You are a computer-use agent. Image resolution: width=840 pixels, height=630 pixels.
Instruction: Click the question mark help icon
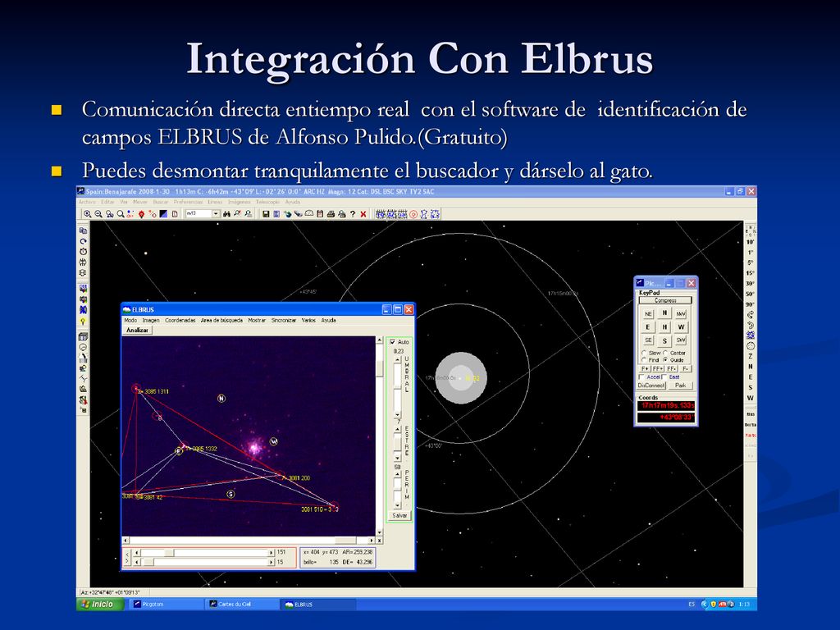(x=353, y=214)
